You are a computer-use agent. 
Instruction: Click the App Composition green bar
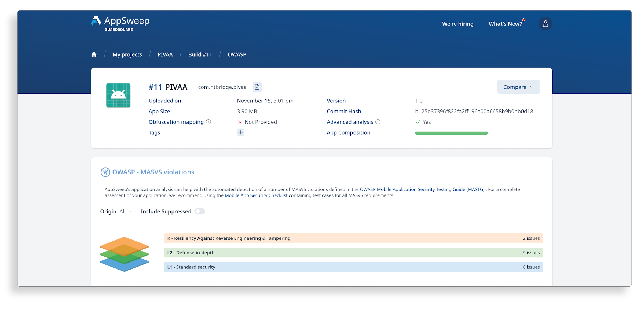tap(451, 133)
